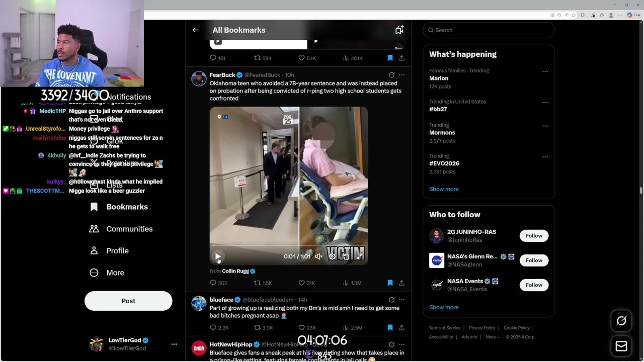
Task: Open video settings gear icon
Action: [332, 256]
